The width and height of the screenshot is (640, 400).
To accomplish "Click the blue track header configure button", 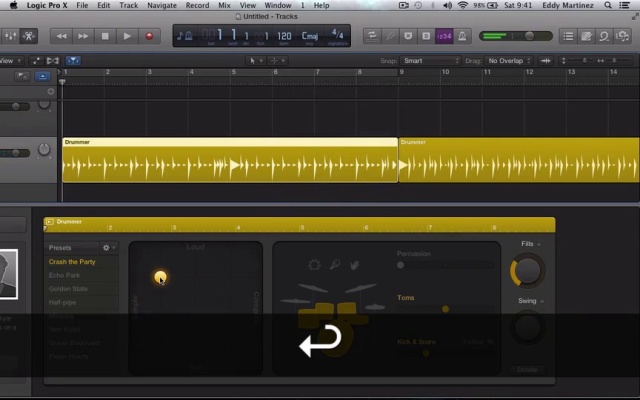I will pyautogui.click(x=42, y=76).
